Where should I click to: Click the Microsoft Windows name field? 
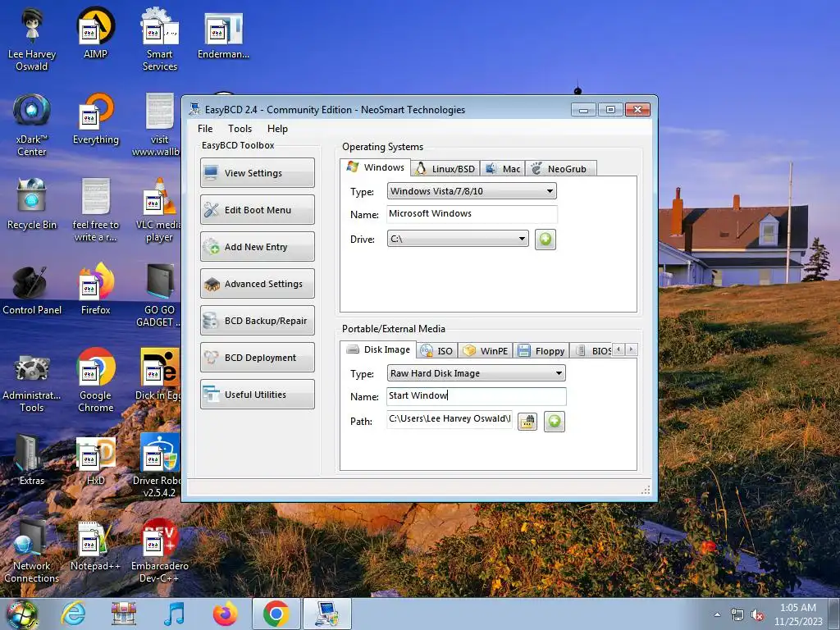pos(472,214)
